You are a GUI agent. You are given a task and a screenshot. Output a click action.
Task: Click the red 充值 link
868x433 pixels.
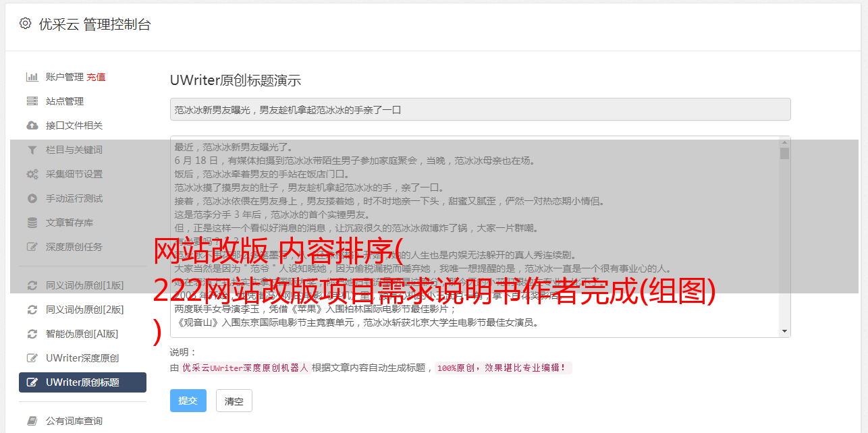(96, 77)
